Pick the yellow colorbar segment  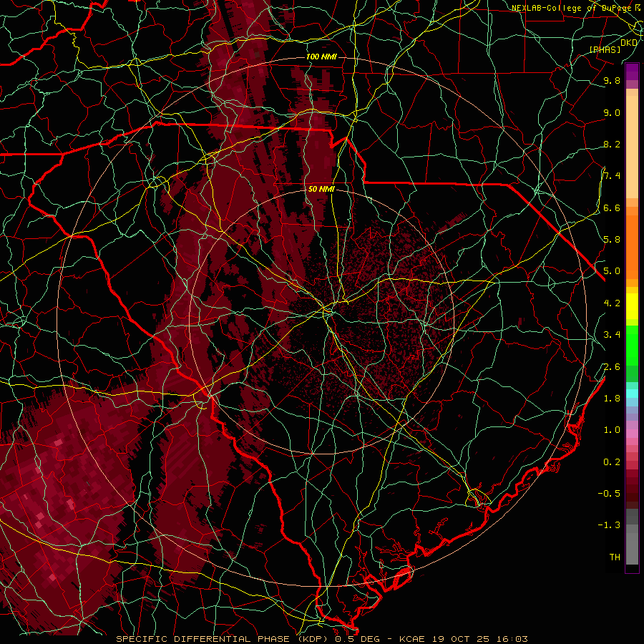click(x=632, y=306)
